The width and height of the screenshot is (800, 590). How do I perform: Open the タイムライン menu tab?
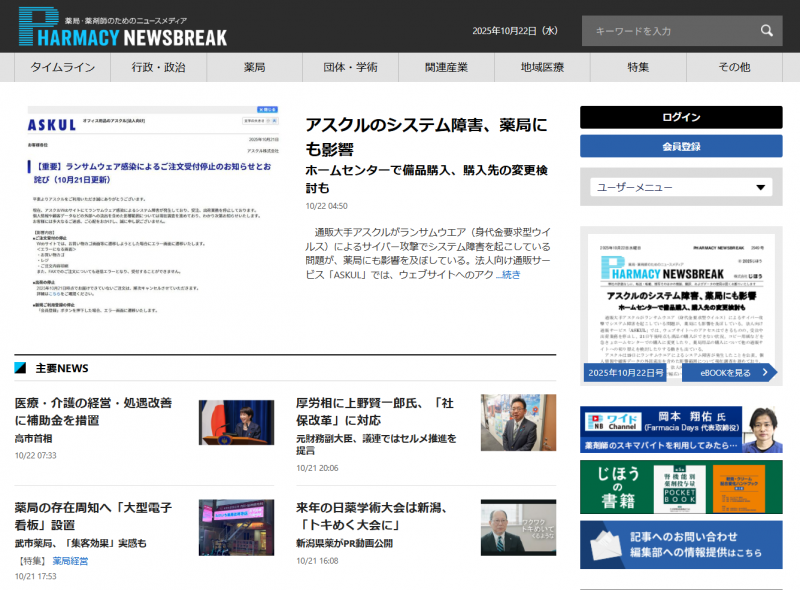click(63, 67)
